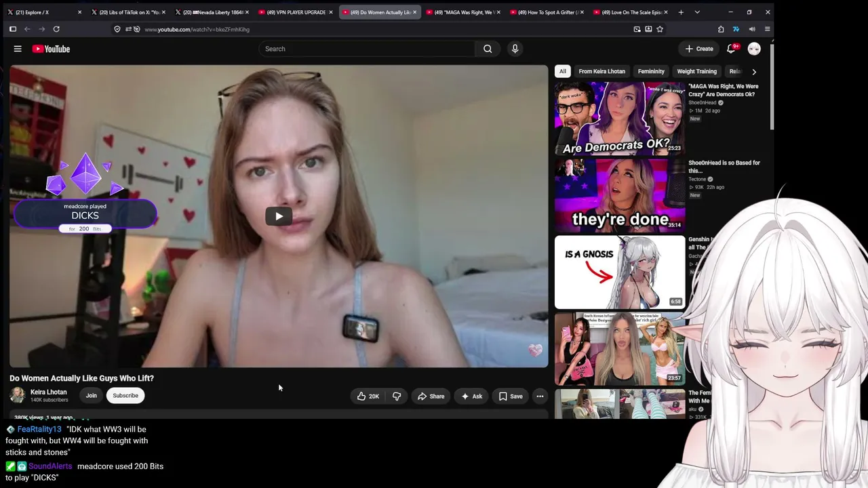Expand the list-all-tabs chevron
The height and width of the screenshot is (488, 868).
pos(697,12)
